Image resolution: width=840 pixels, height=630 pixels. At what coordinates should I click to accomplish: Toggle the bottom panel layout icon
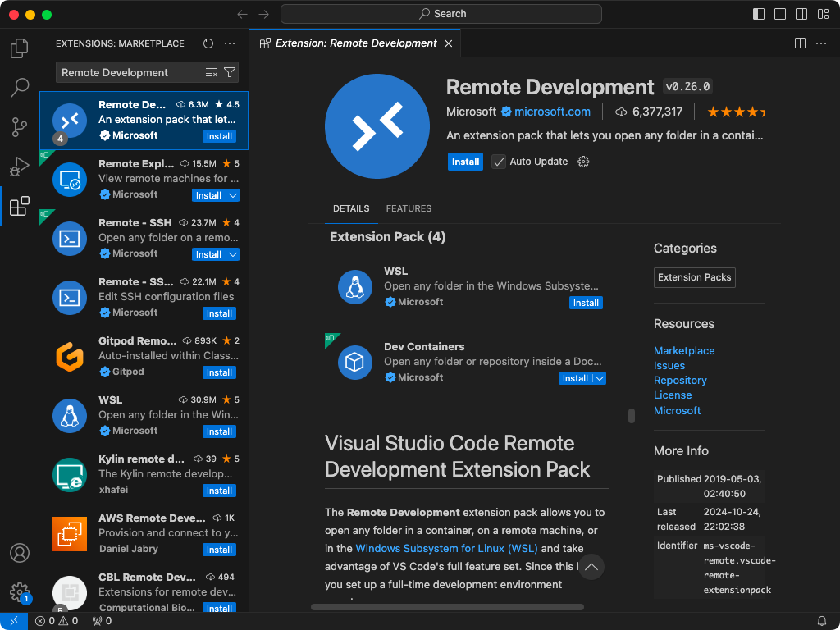780,14
